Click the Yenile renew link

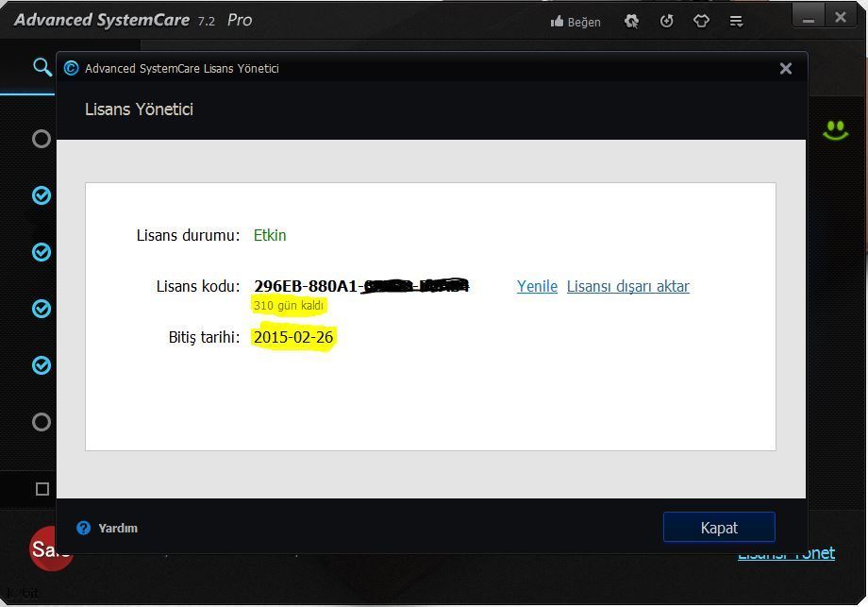(x=537, y=286)
